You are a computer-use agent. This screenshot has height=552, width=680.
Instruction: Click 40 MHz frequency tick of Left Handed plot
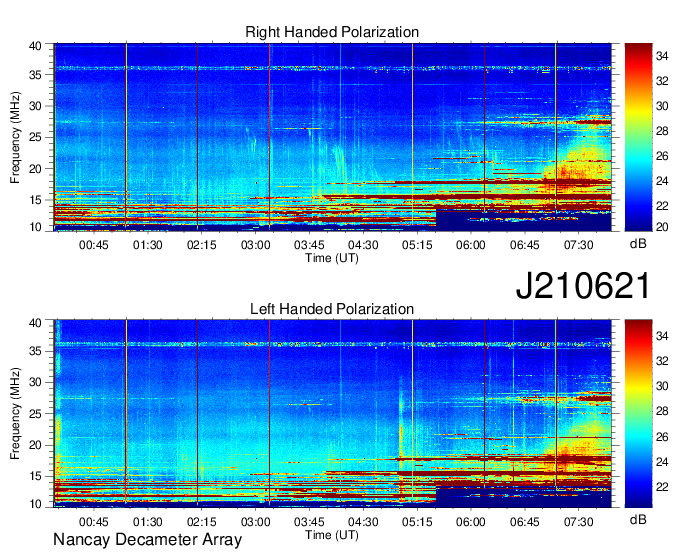click(x=35, y=323)
